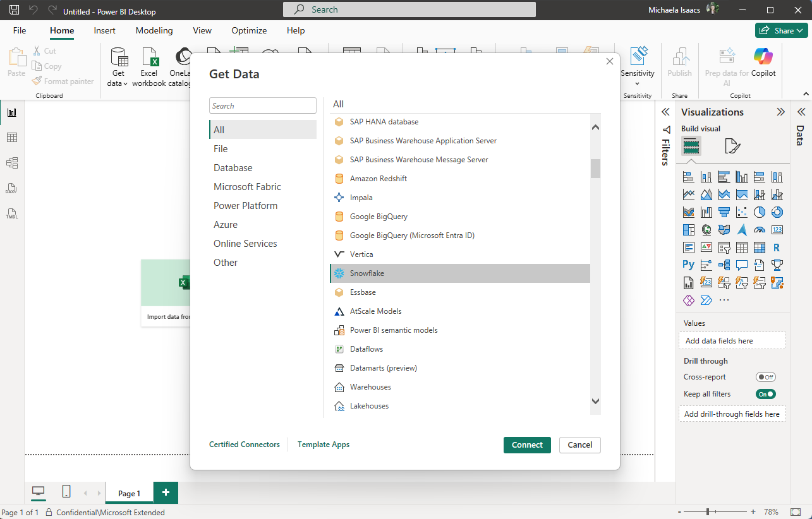Image resolution: width=812 pixels, height=519 pixels.
Task: Open the Modeling ribbon tab
Action: click(154, 30)
